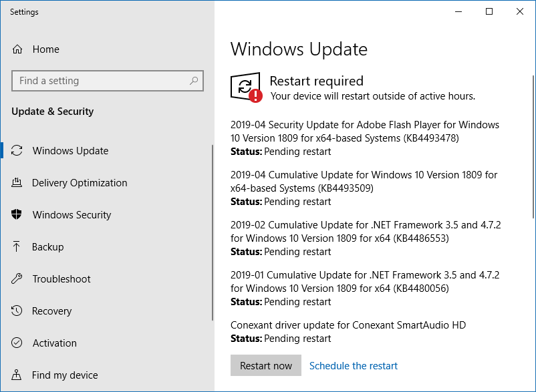This screenshot has width=536, height=392.
Task: Click the Backup arrow icon
Action: [x=17, y=247]
